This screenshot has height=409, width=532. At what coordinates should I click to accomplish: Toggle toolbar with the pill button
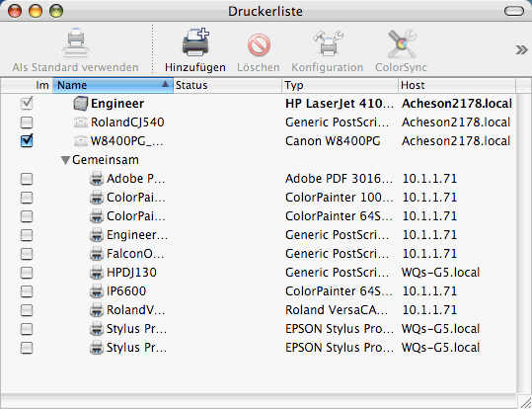coord(514,11)
